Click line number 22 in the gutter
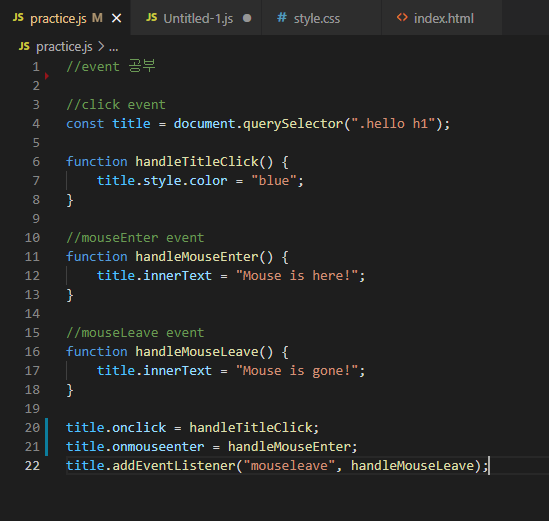549x521 pixels. (x=32, y=466)
